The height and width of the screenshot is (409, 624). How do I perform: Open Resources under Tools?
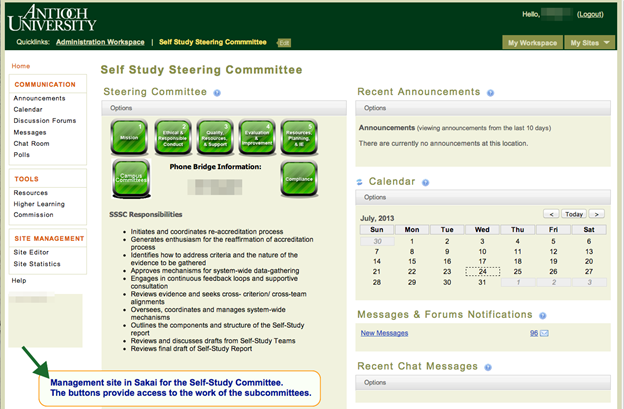[x=31, y=193]
